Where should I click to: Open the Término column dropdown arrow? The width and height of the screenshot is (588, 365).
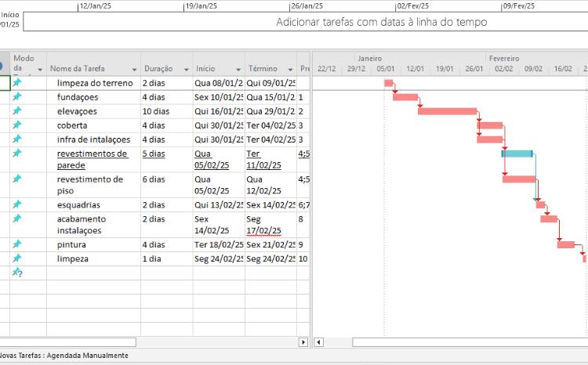point(289,69)
